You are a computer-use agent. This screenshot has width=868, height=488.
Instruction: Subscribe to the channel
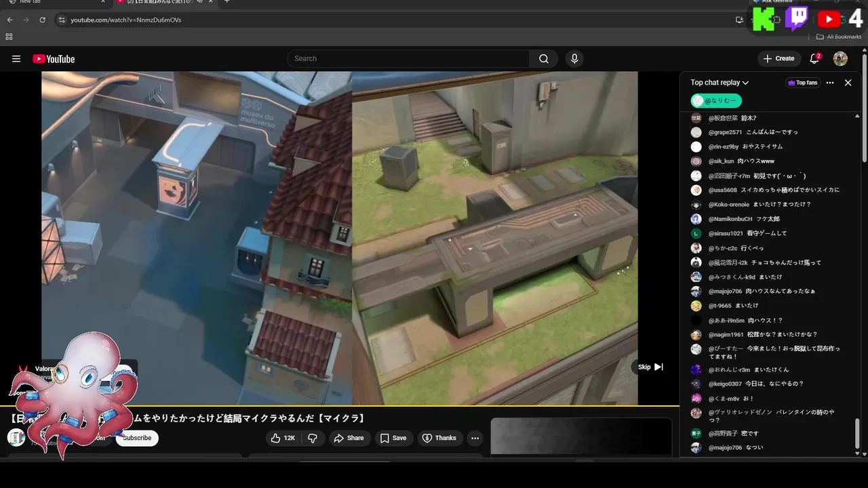point(137,438)
